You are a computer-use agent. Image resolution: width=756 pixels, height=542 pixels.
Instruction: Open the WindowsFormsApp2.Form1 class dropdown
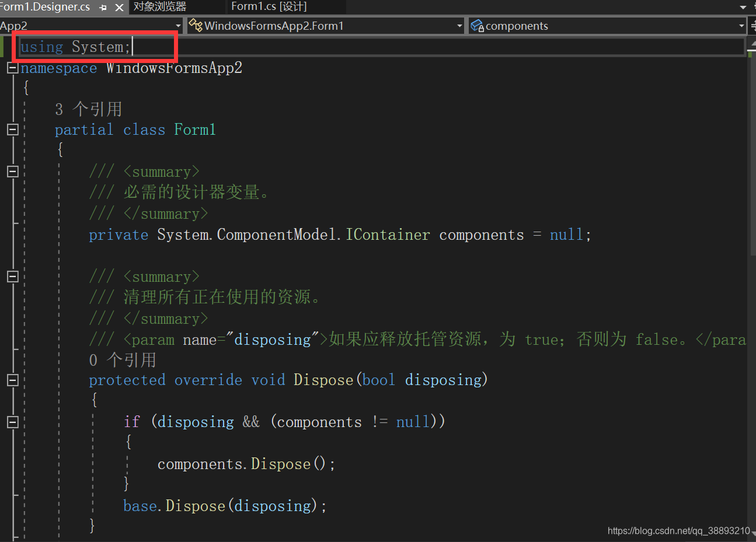click(x=459, y=26)
